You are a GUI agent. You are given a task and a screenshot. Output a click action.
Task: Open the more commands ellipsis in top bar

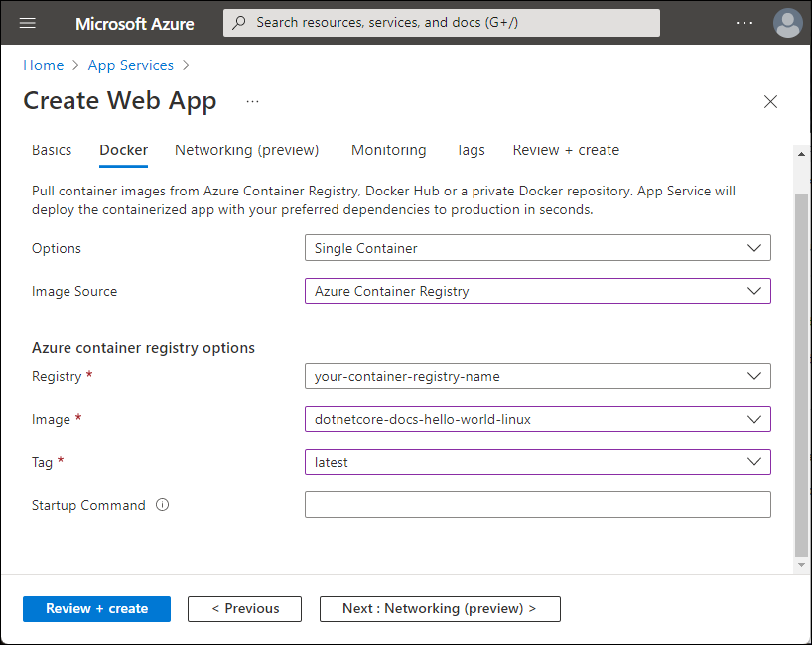click(x=744, y=22)
